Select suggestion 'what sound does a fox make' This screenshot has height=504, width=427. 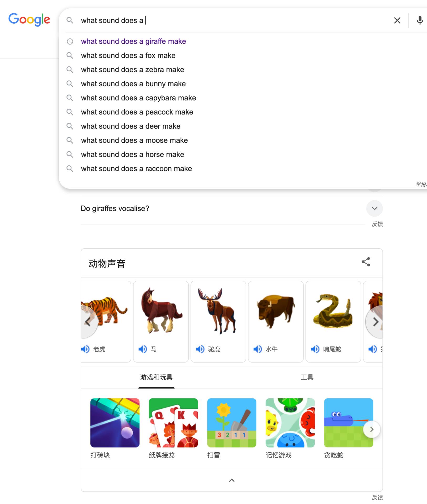[x=128, y=56]
